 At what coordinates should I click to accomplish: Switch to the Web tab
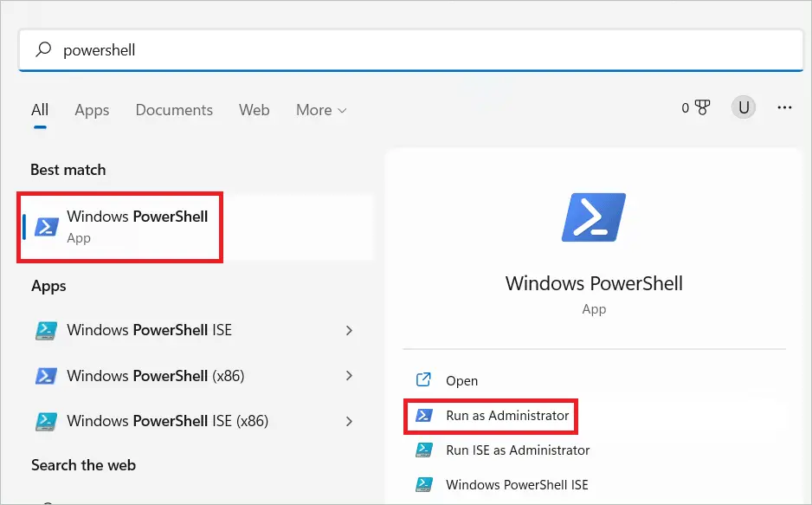tap(254, 110)
